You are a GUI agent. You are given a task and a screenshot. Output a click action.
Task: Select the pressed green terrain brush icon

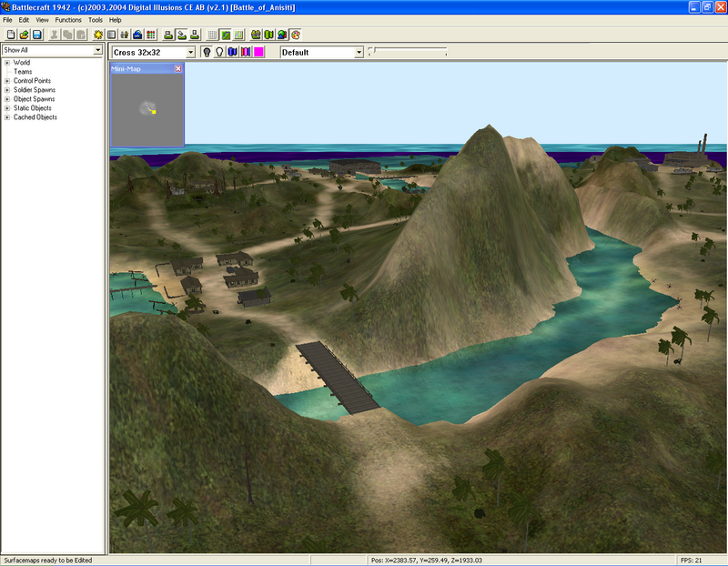pyautogui.click(x=181, y=35)
